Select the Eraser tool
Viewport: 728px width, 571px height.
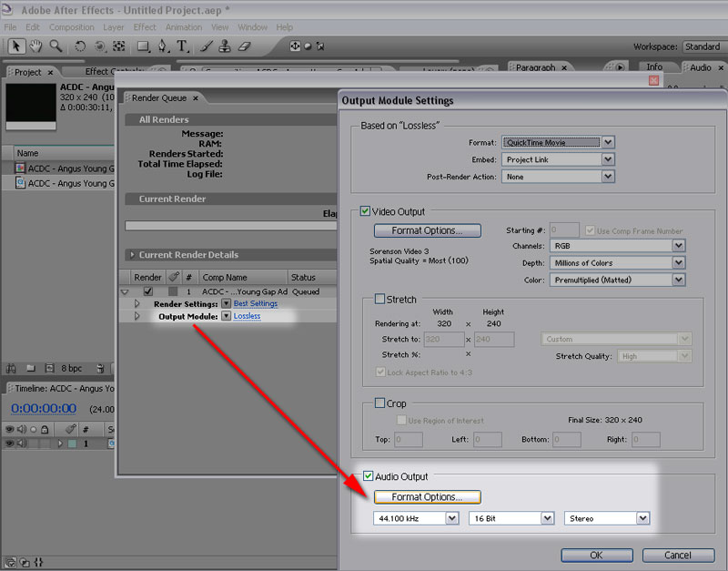[244, 46]
